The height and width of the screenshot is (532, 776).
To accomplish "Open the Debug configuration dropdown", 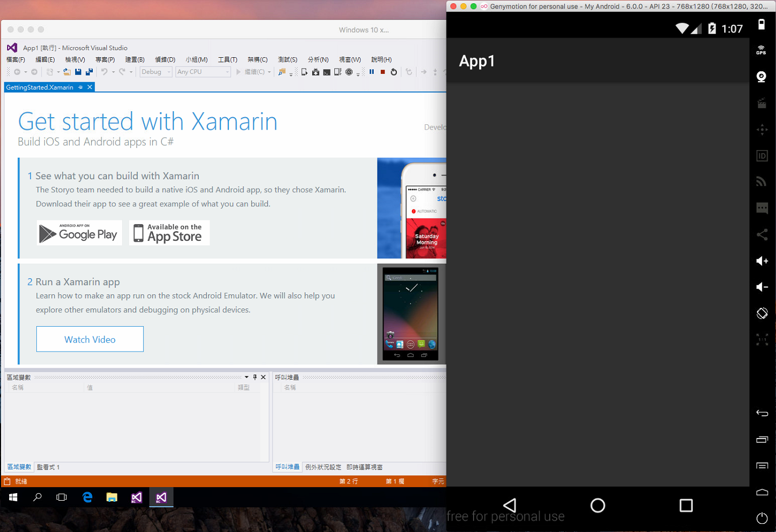I will click(x=156, y=72).
